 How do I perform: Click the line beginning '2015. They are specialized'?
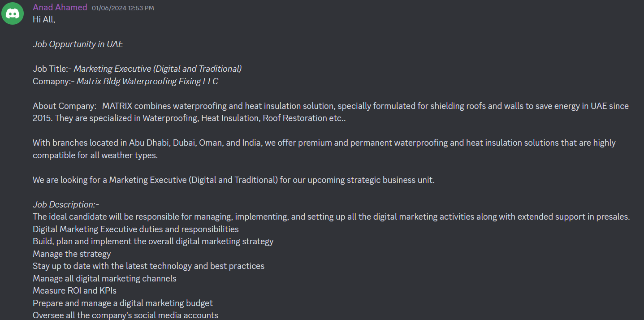tap(189, 118)
